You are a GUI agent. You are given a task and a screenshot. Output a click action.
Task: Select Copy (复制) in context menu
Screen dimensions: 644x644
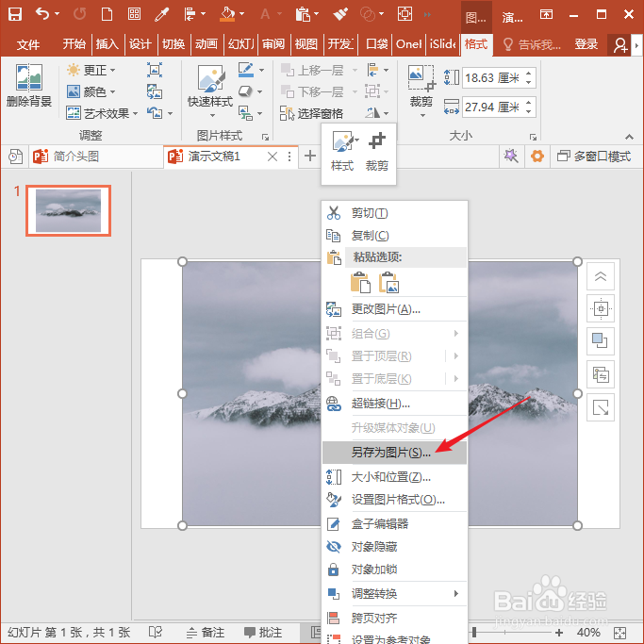click(x=395, y=236)
